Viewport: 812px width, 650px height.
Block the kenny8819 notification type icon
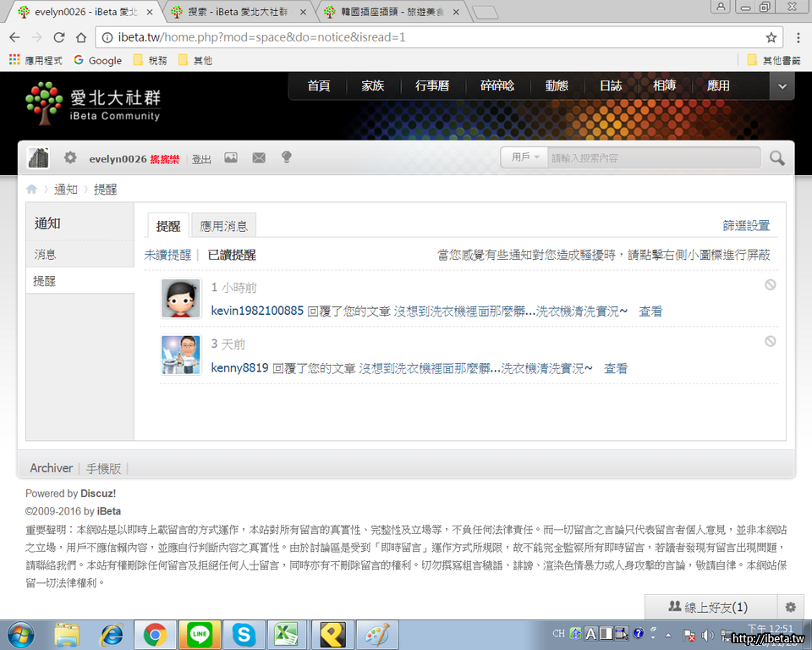click(x=770, y=341)
